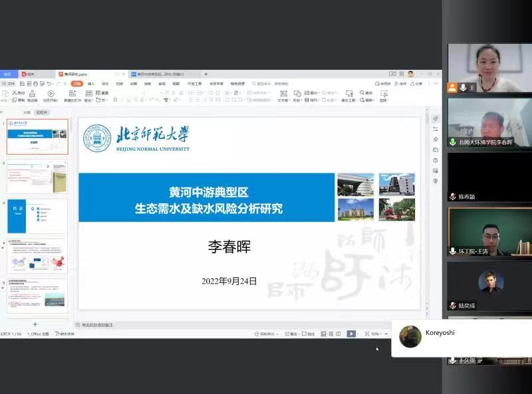Click the format painter brush icon
Viewport: 532px width, 394px height.
(x=32, y=94)
